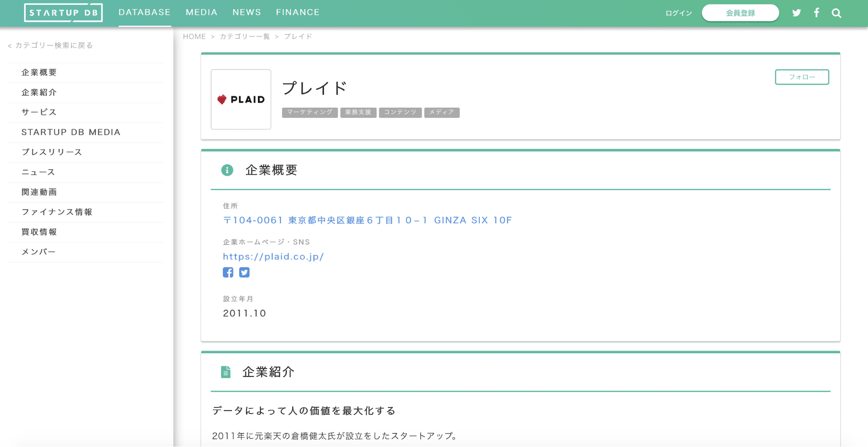This screenshot has width=868, height=447.
Task: Select ニュース in the sidebar
Action: click(86, 172)
